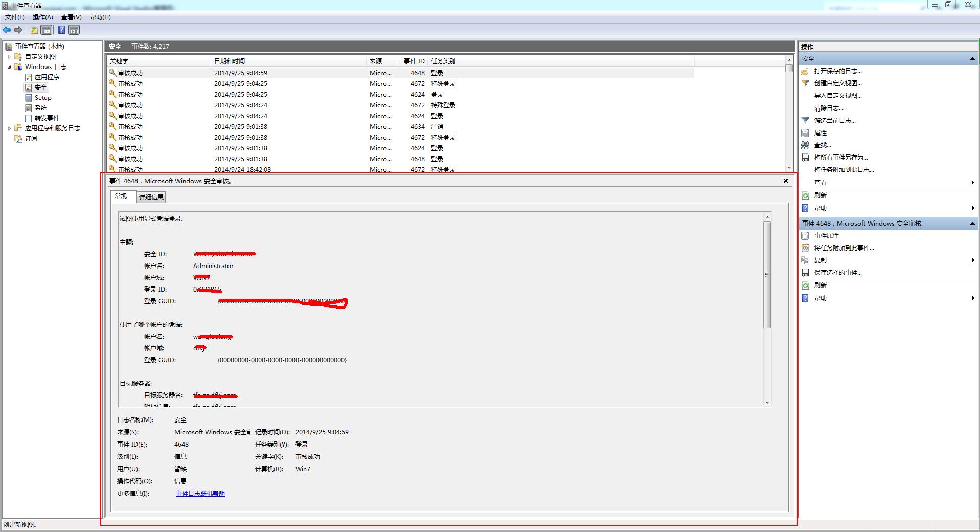Select event 4634 注销 row

(400, 127)
